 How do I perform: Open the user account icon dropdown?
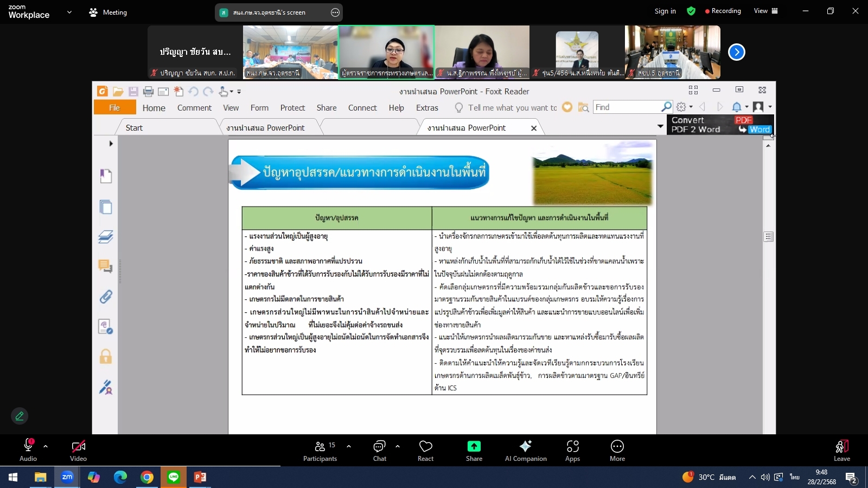coord(762,107)
